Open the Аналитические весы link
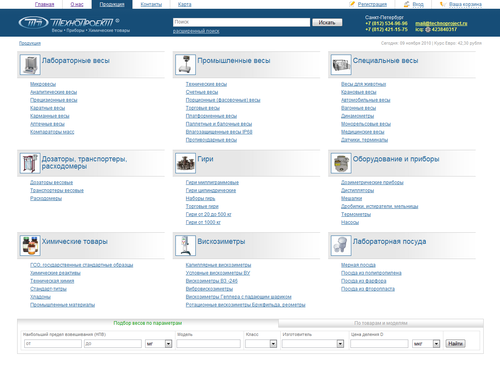The height and width of the screenshot is (367, 500). tap(53, 92)
